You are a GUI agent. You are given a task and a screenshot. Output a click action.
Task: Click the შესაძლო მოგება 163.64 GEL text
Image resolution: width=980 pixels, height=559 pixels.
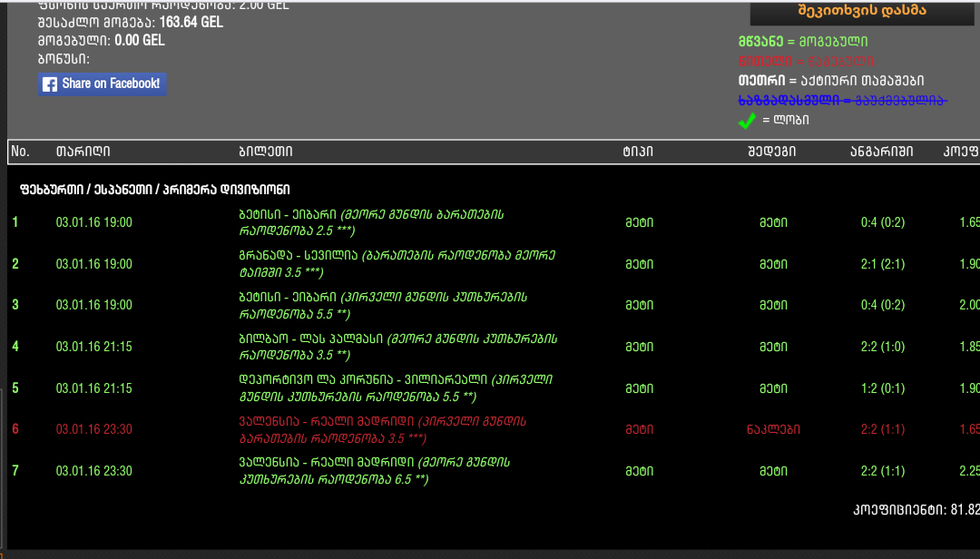(x=130, y=23)
